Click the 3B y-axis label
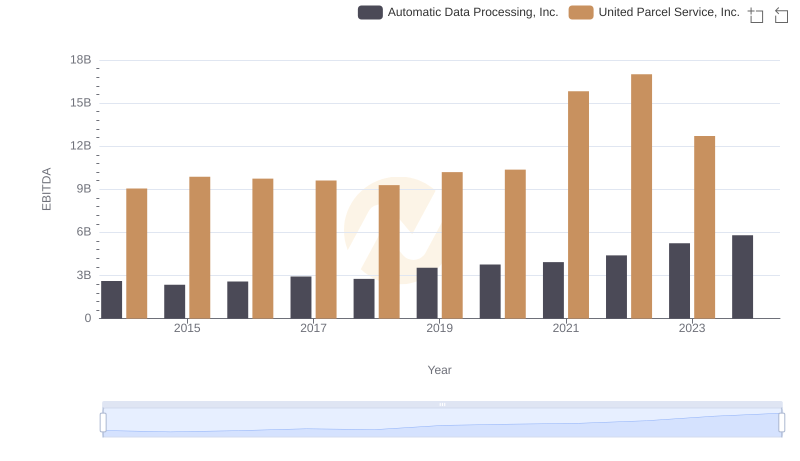 [84, 275]
